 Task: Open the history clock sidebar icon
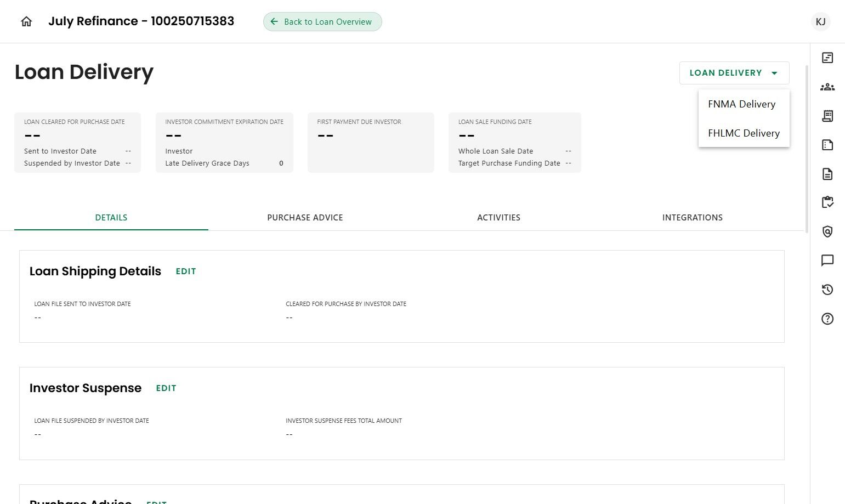827,290
